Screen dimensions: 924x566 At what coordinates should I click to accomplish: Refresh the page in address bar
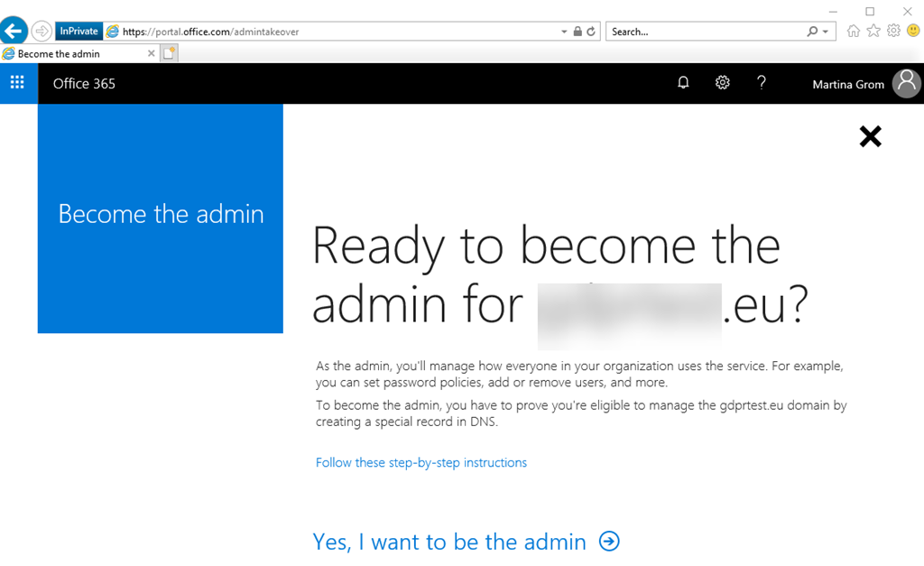591,32
